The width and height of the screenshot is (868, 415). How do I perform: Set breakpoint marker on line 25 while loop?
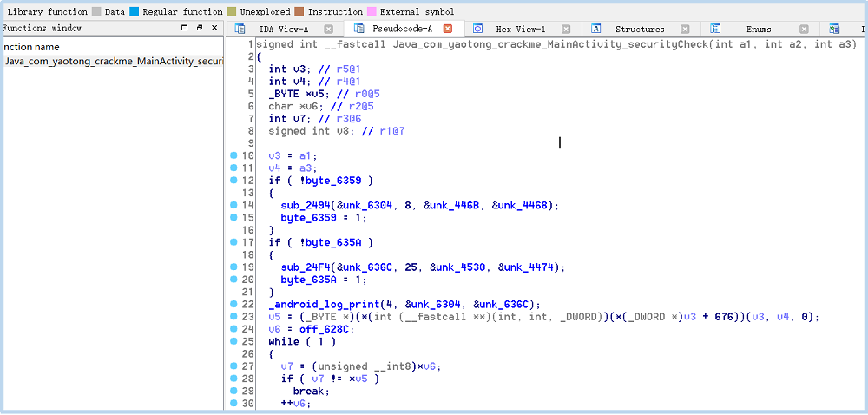pyautogui.click(x=233, y=341)
